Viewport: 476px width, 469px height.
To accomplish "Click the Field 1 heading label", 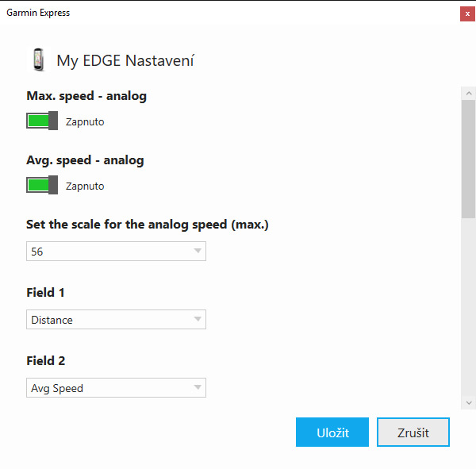I will tap(45, 293).
